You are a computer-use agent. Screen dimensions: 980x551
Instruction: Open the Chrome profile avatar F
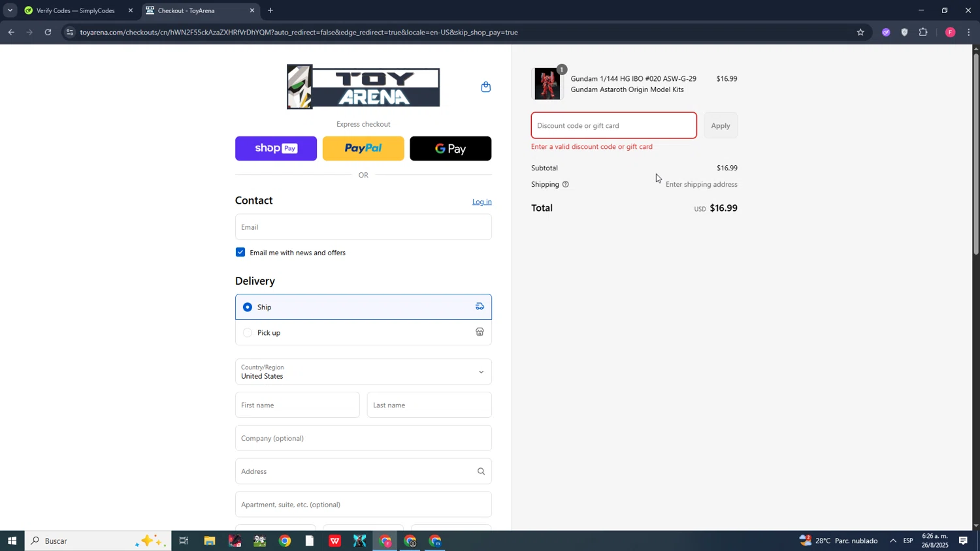(951, 32)
